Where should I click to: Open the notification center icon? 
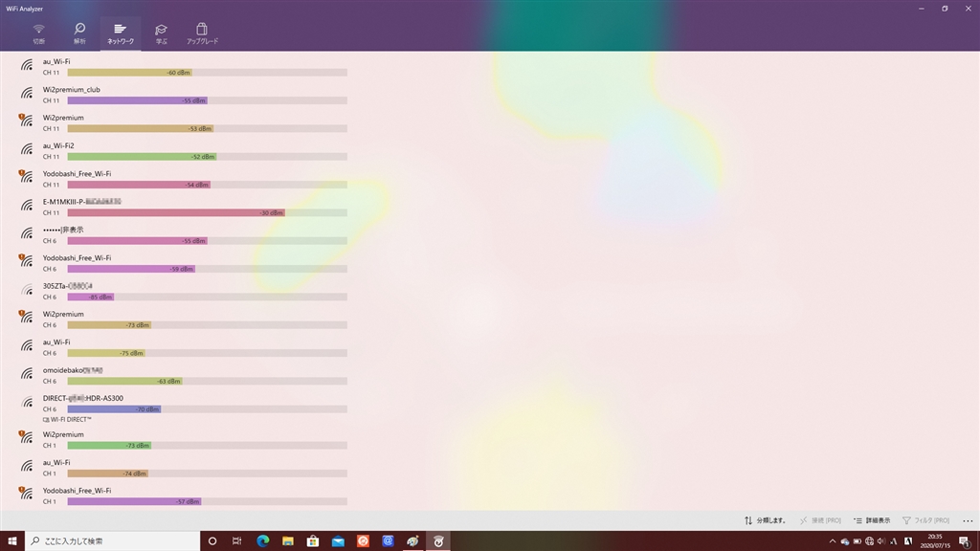pos(966,541)
